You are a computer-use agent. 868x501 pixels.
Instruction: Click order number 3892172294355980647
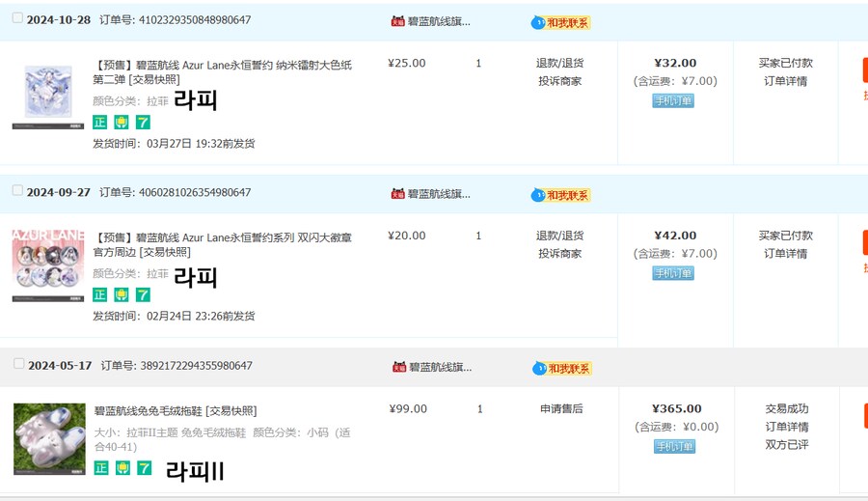tap(196, 365)
